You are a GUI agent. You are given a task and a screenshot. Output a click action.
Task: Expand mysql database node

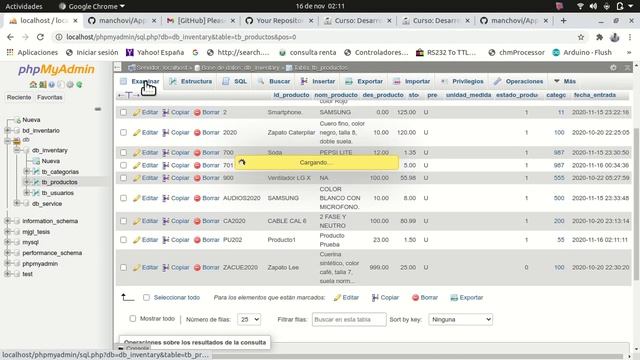tap(7, 242)
